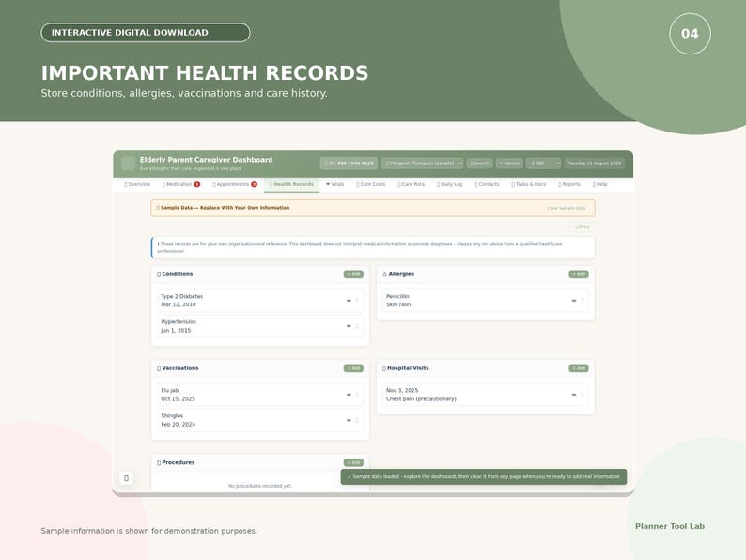Select the Health Records tab

coord(291,184)
